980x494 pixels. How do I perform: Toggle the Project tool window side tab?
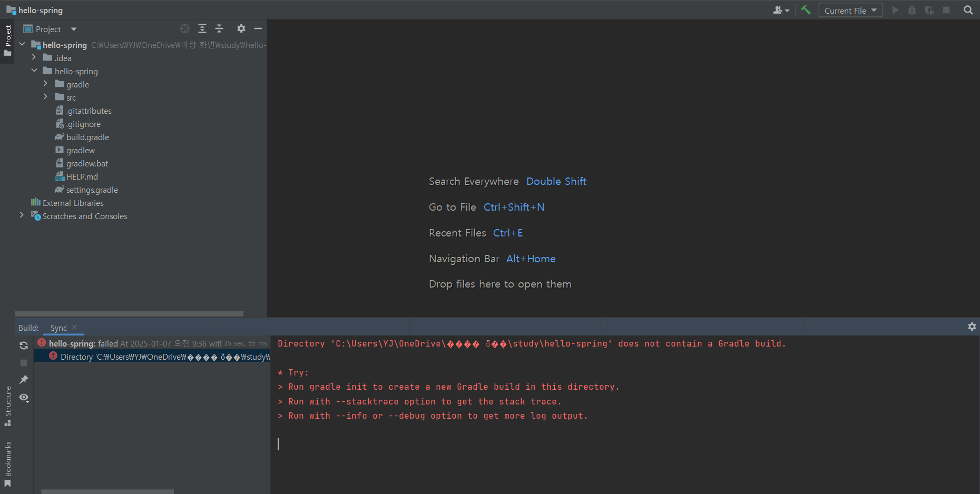point(7,41)
